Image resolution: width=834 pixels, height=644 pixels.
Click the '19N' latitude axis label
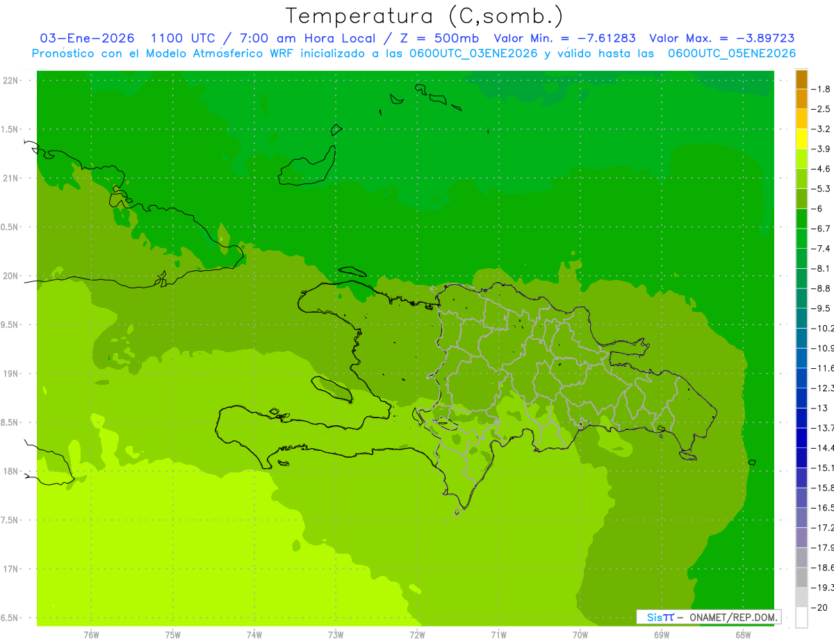pos(11,374)
